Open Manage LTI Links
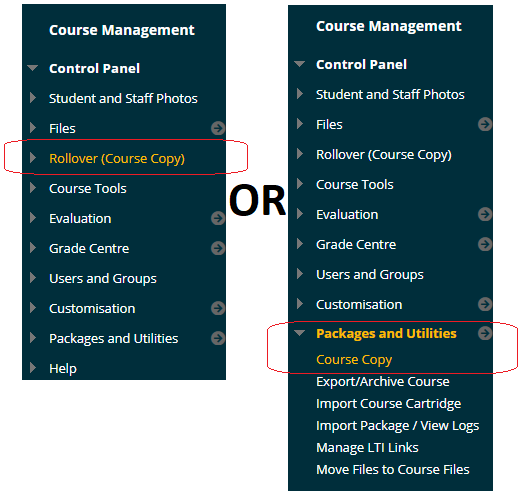The height and width of the screenshot is (494, 521). [367, 447]
